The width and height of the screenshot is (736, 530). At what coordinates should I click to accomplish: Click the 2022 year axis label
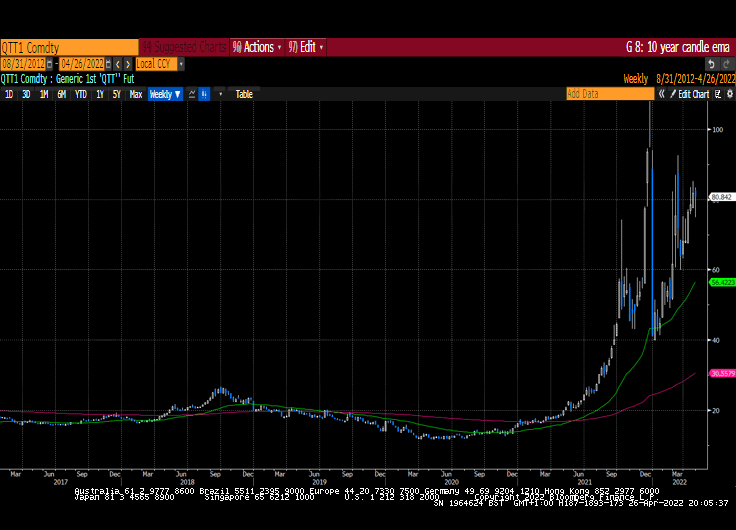pyautogui.click(x=679, y=482)
